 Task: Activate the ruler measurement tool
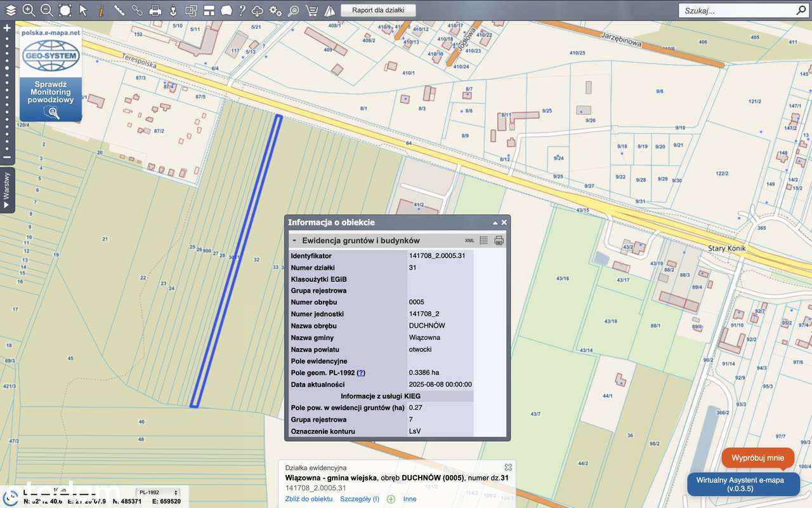119,10
